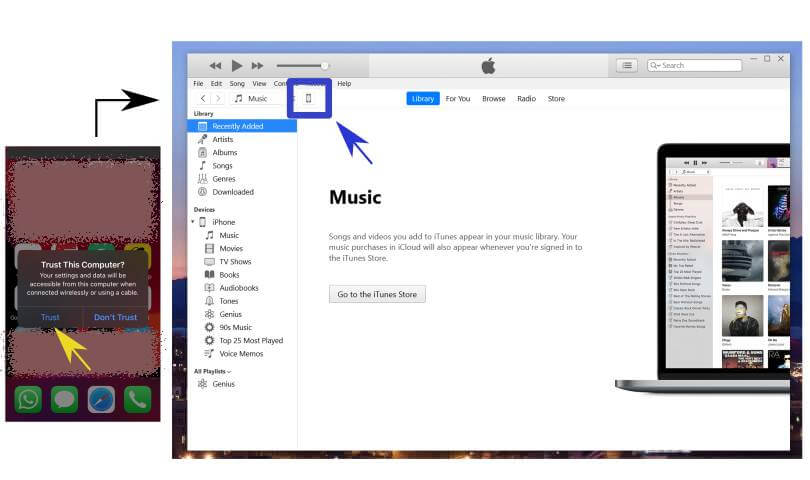The height and width of the screenshot is (480, 810).
Task: Select the Albums label in Library
Action: [x=225, y=152]
